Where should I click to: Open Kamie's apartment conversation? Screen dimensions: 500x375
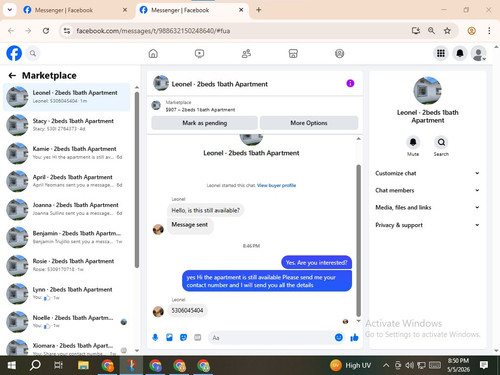[x=67, y=153]
